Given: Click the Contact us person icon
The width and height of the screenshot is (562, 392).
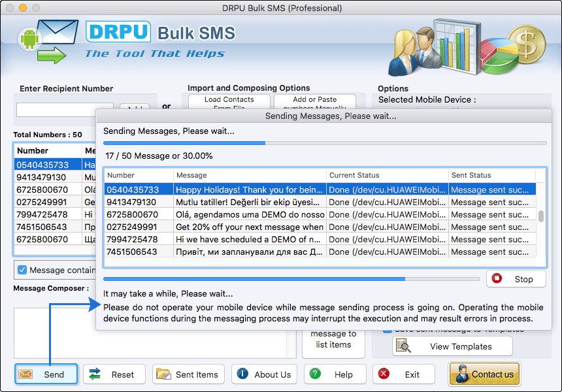Looking at the screenshot, I should tap(463, 374).
